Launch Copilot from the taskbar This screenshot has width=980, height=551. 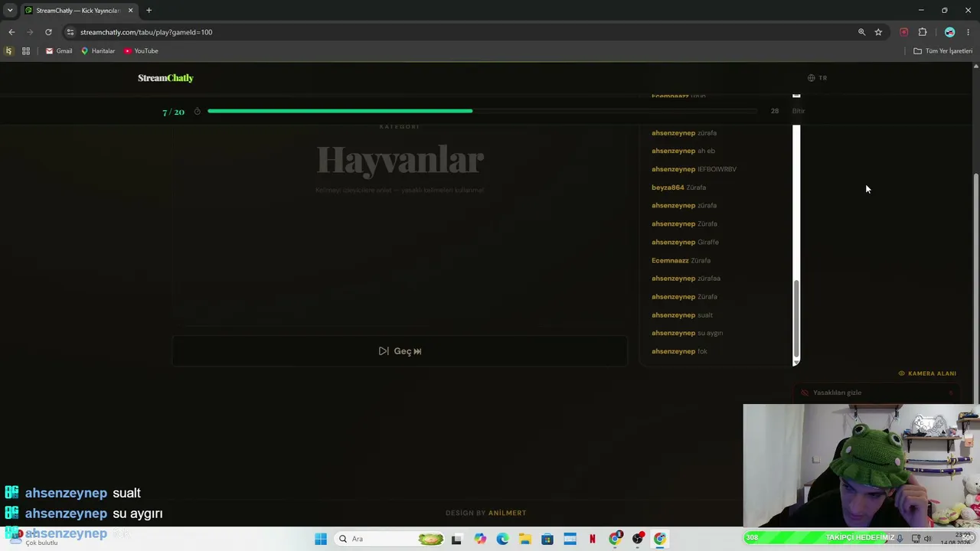(x=480, y=539)
